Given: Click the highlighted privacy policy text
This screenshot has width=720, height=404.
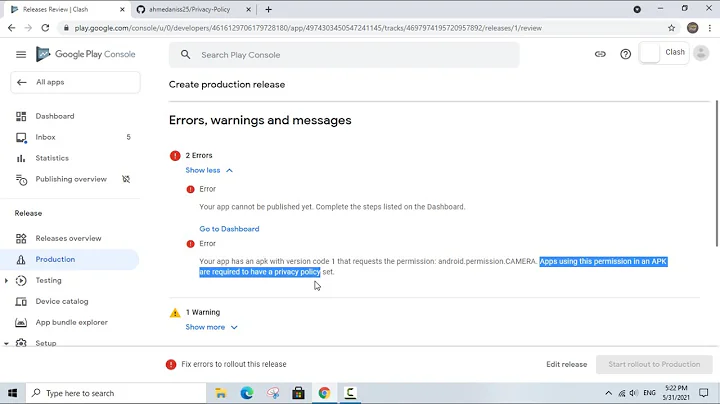Looking at the screenshot, I should pyautogui.click(x=433, y=267).
